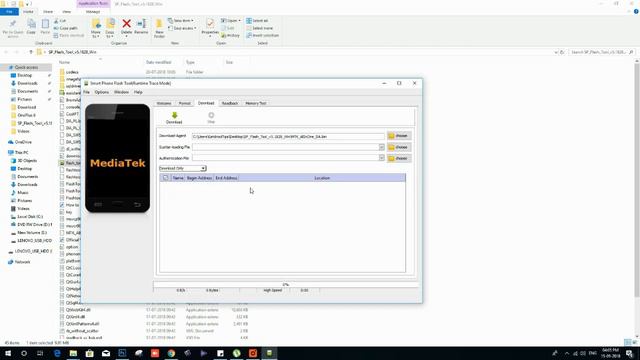
Task: Switch to the Memory Test tab
Action: (x=256, y=103)
